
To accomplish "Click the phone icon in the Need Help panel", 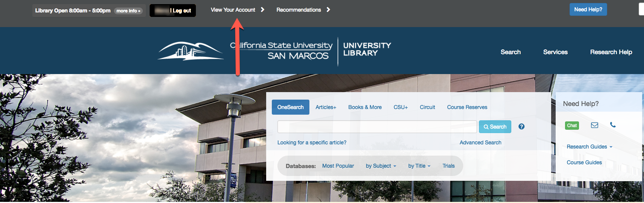I will tap(613, 125).
